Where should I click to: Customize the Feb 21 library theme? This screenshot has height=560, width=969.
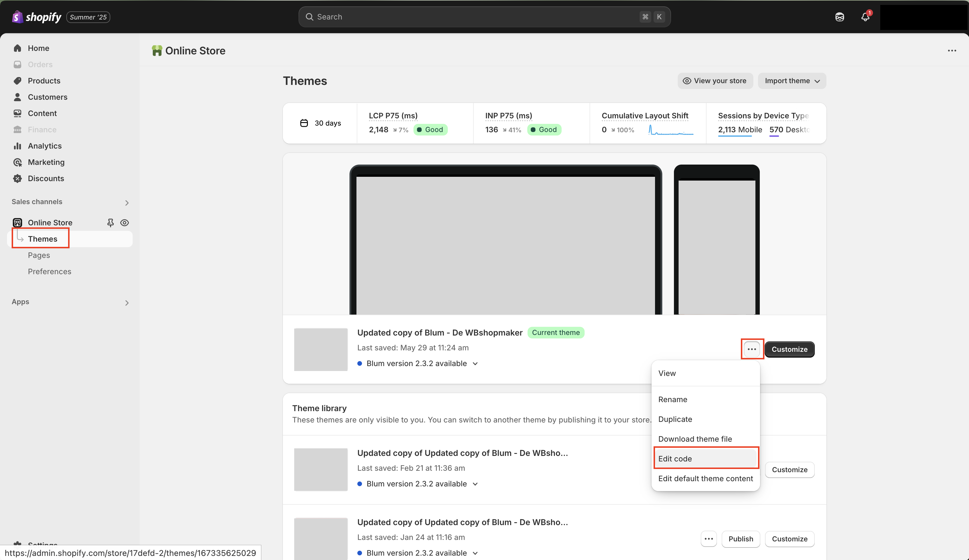789,469
